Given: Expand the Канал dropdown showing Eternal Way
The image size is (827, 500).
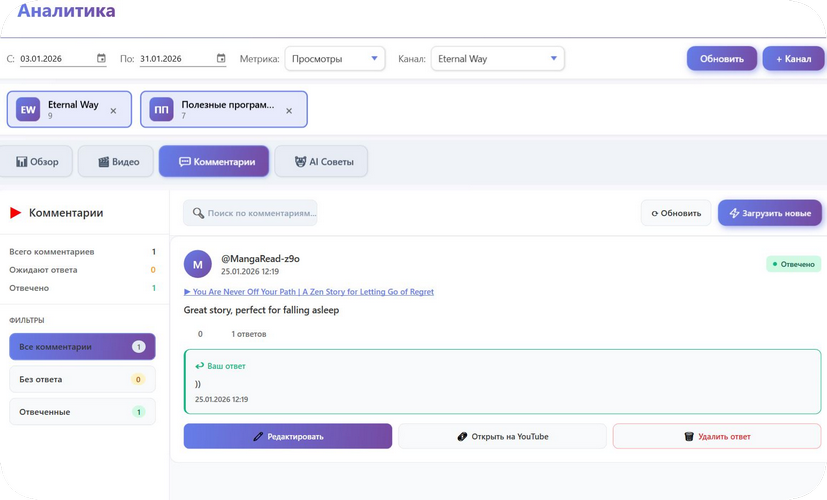Looking at the screenshot, I should [497, 59].
